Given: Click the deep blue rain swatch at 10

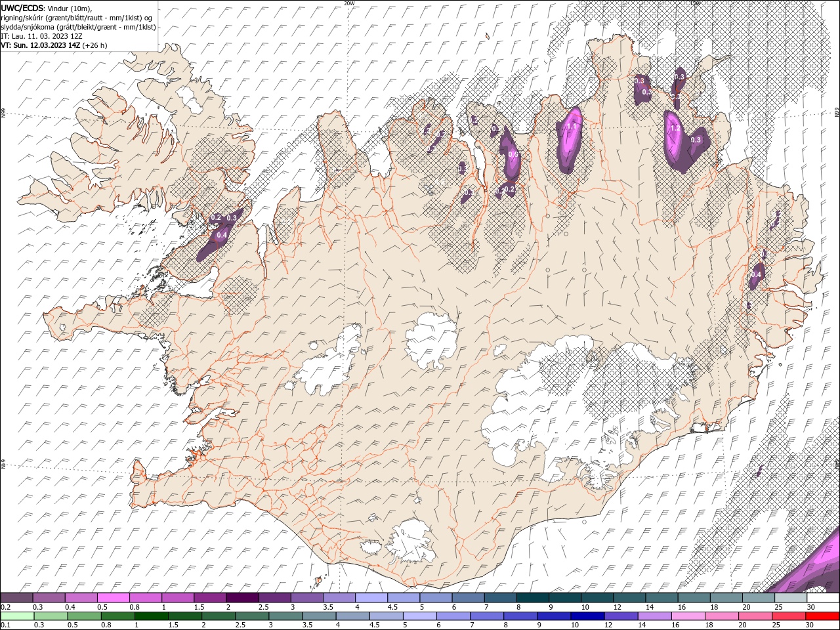Looking at the screenshot, I should click(587, 616).
